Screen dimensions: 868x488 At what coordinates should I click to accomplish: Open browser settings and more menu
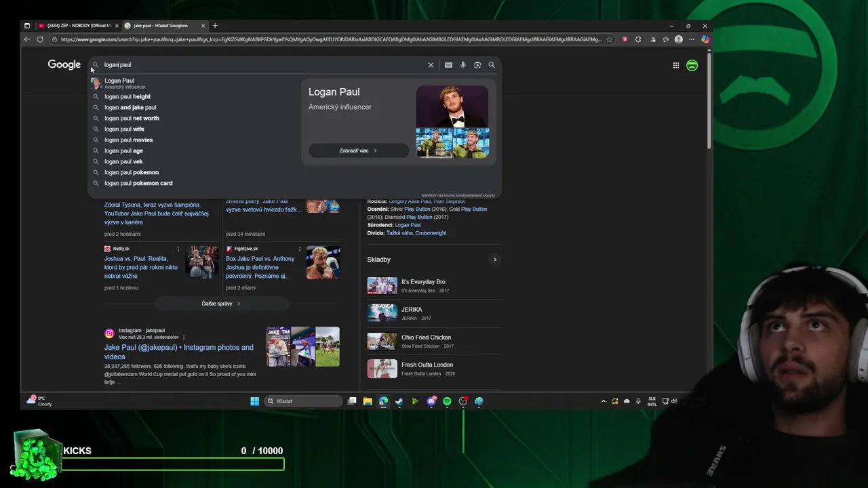[692, 39]
